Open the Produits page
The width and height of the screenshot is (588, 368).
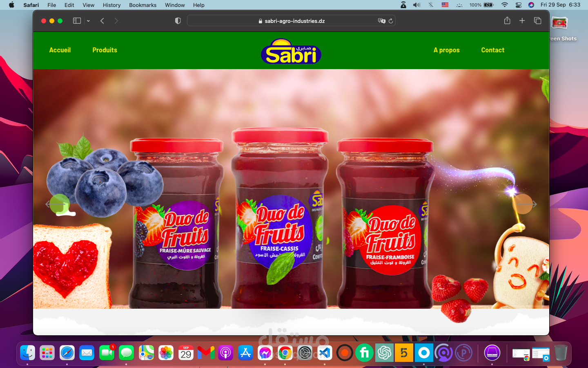pyautogui.click(x=105, y=50)
